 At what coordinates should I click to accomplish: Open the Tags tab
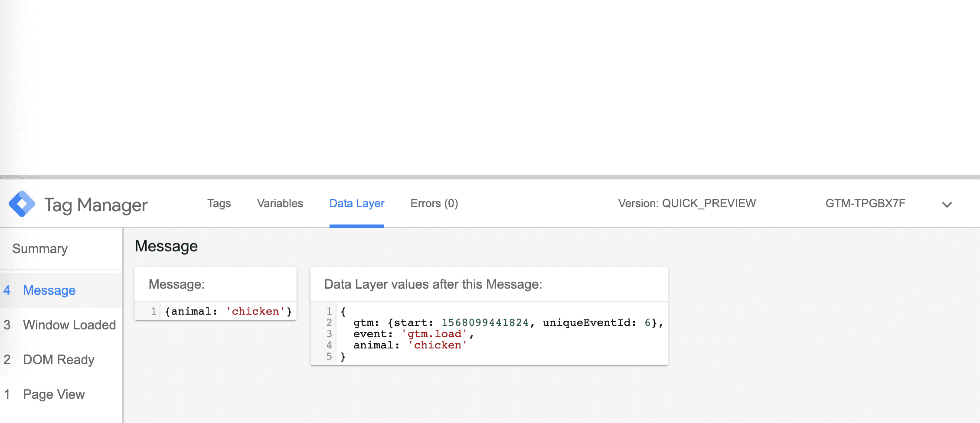click(219, 204)
